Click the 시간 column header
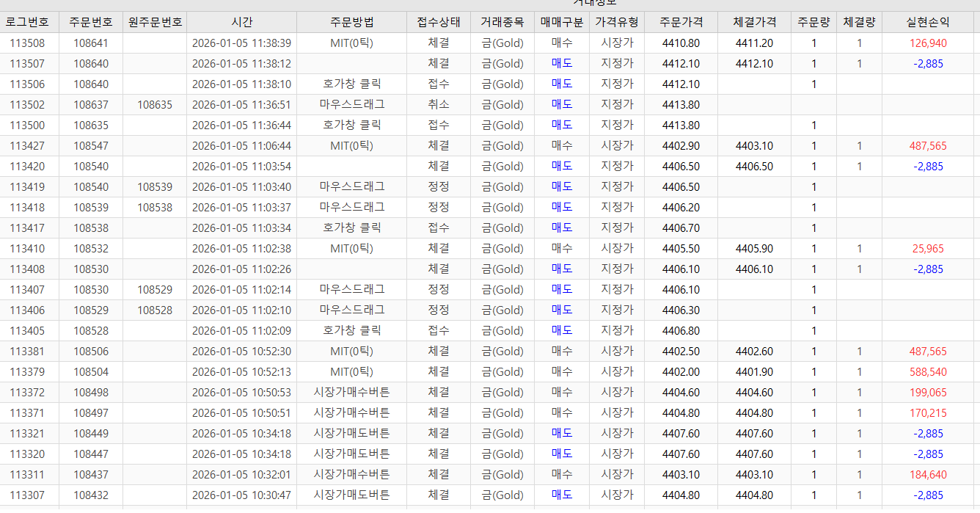 [x=242, y=22]
